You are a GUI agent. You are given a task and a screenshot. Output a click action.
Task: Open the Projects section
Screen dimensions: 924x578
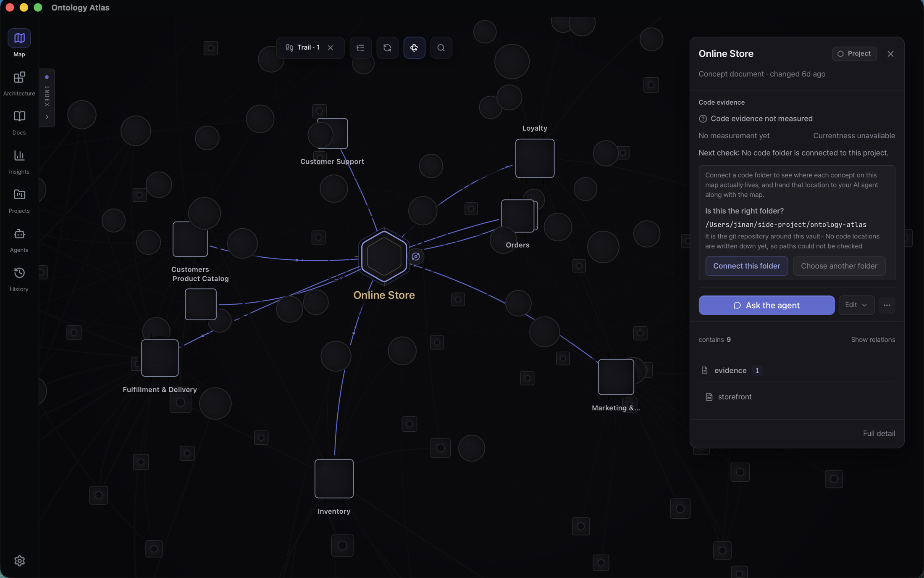[19, 201]
